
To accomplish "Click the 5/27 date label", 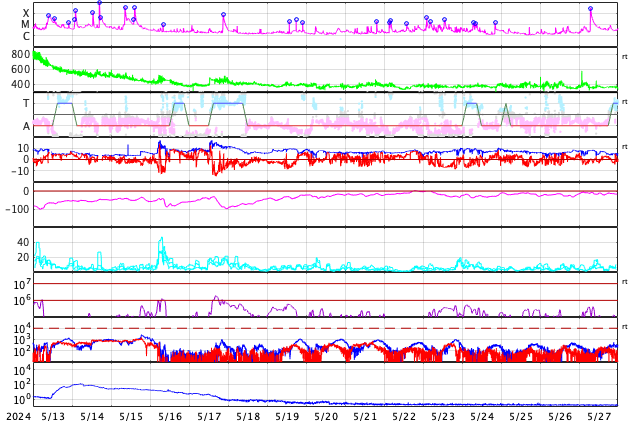I will 599,417.
